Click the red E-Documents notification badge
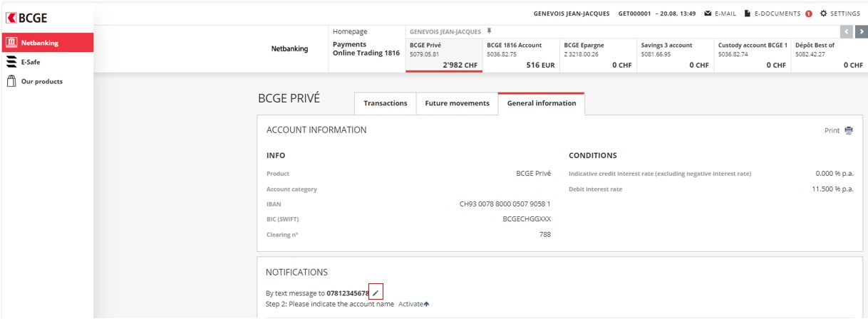 click(809, 14)
